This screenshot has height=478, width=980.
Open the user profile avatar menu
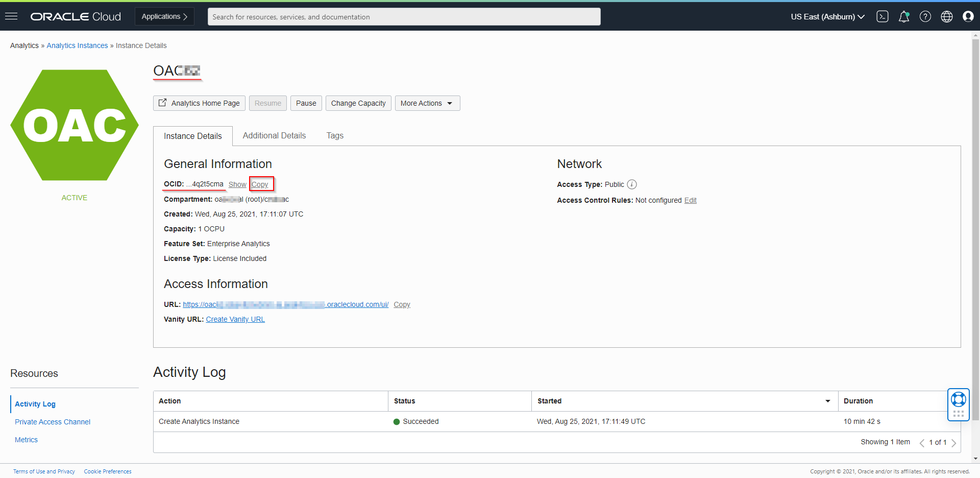pos(968,16)
